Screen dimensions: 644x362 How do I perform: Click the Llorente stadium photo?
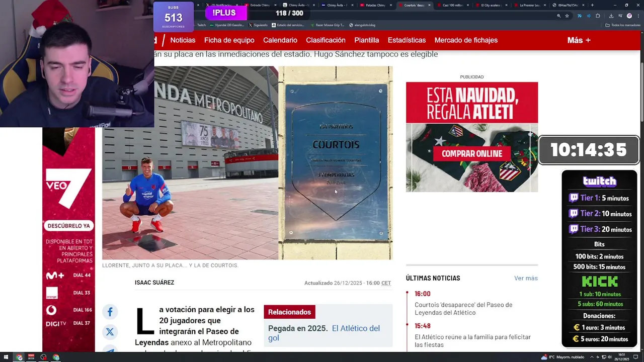click(190, 163)
